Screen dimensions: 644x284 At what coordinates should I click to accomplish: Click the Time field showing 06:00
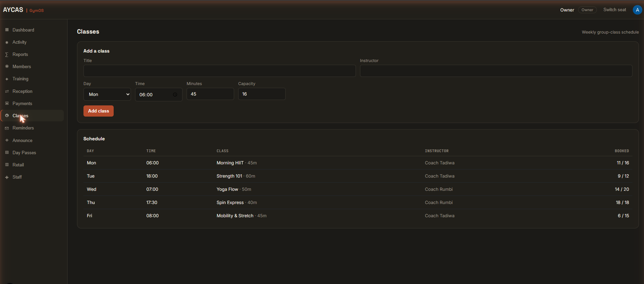click(159, 95)
